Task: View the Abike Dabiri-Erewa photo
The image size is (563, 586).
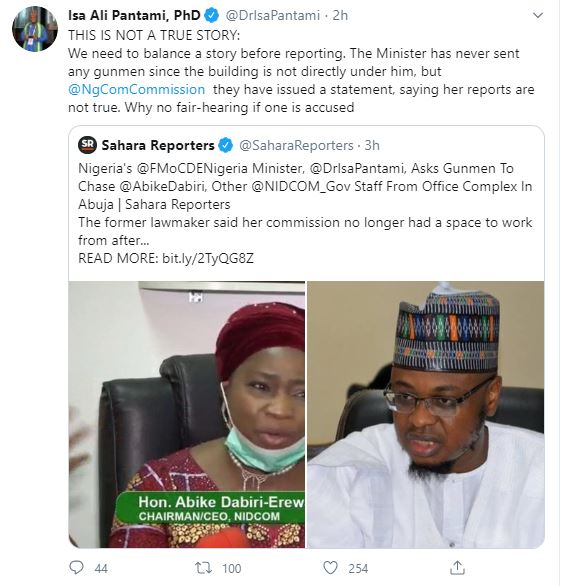Action: [x=187, y=414]
